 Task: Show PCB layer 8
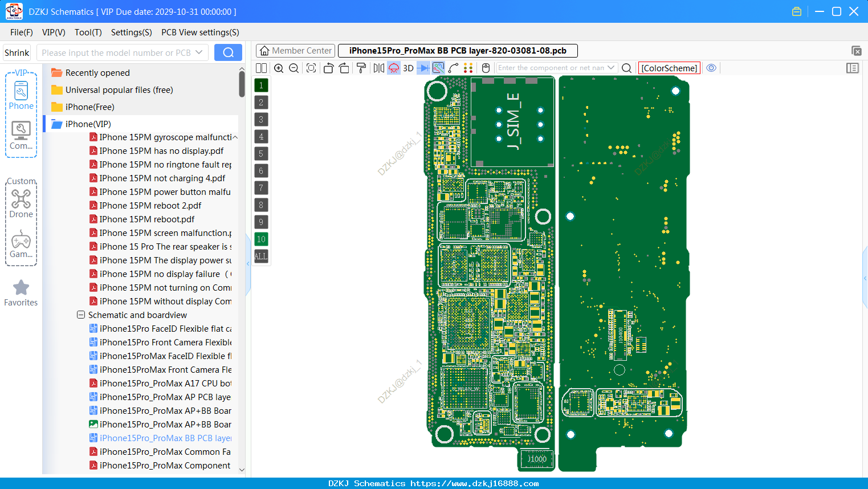pos(261,205)
